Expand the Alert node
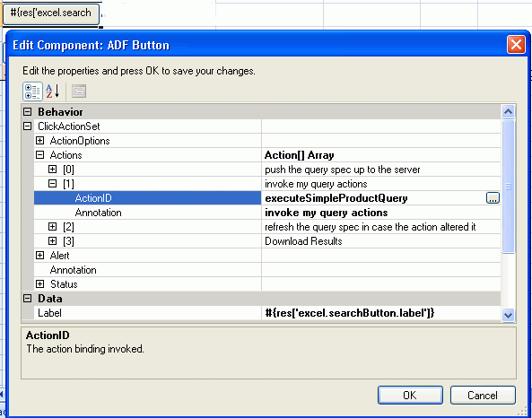532x418 pixels. point(40,255)
